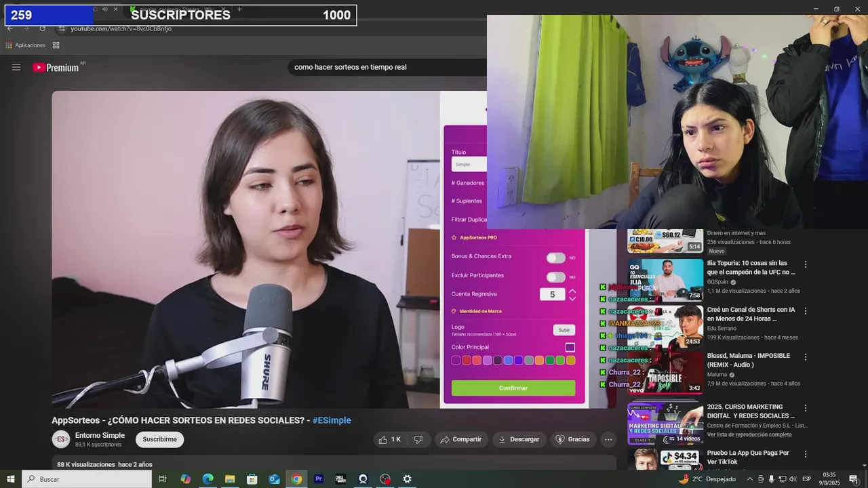Like the AppSorteos video
The image size is (868, 488).
[x=390, y=439]
